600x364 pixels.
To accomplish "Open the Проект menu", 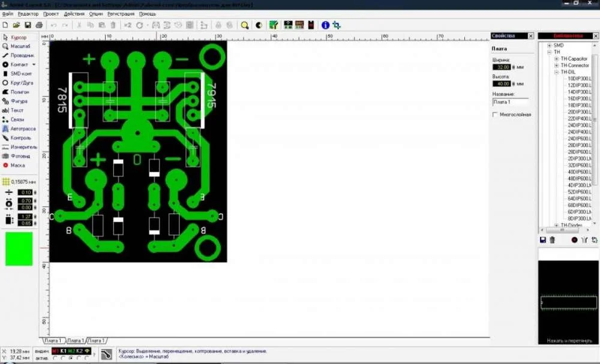I will pos(51,14).
